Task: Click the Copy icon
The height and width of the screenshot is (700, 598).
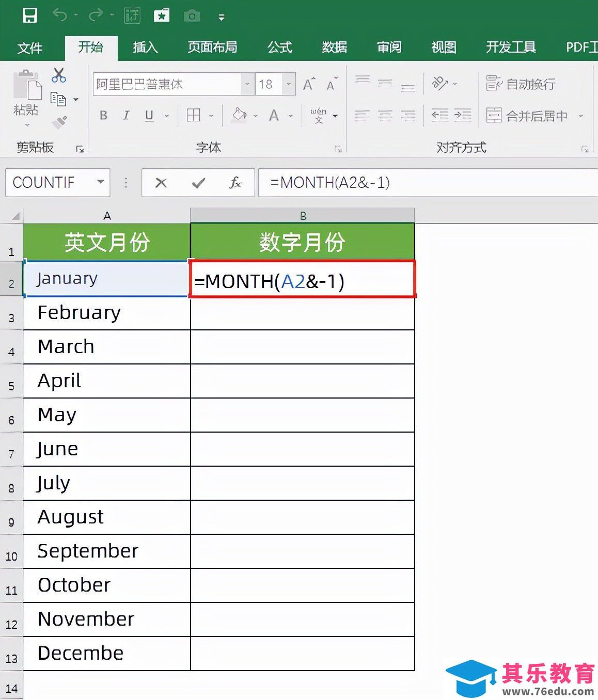Action: tap(58, 99)
